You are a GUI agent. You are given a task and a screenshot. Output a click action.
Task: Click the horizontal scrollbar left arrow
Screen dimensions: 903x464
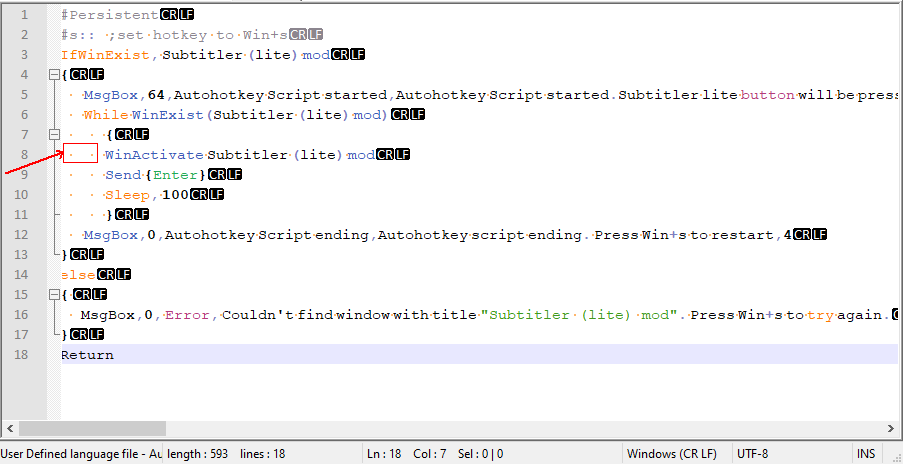tap(10, 428)
